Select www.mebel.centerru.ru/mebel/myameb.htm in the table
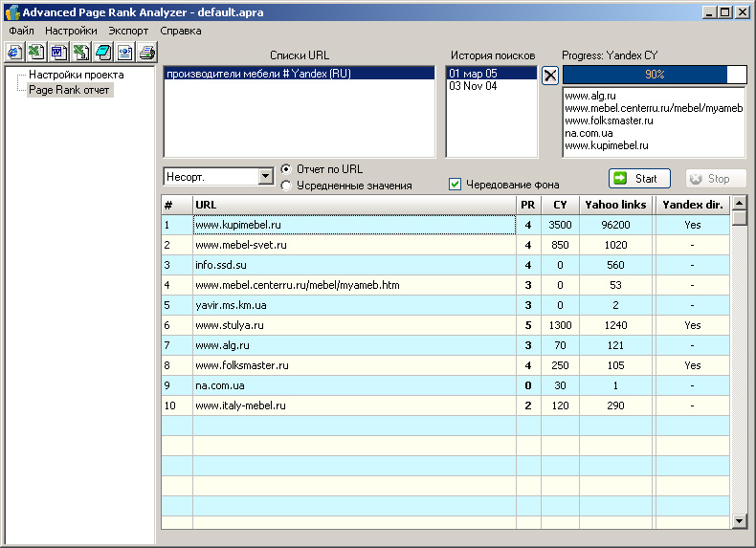The height and width of the screenshot is (548, 756). click(354, 285)
